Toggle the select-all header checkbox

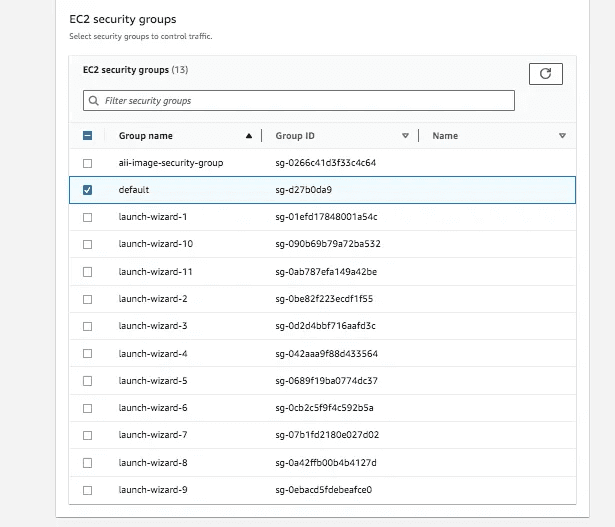tap(87, 136)
